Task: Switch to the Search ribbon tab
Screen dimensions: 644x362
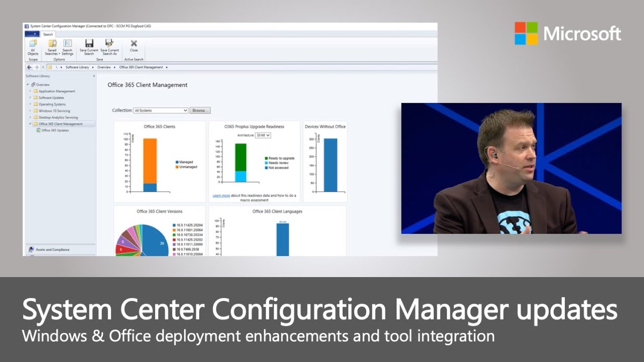Action: click(x=48, y=34)
